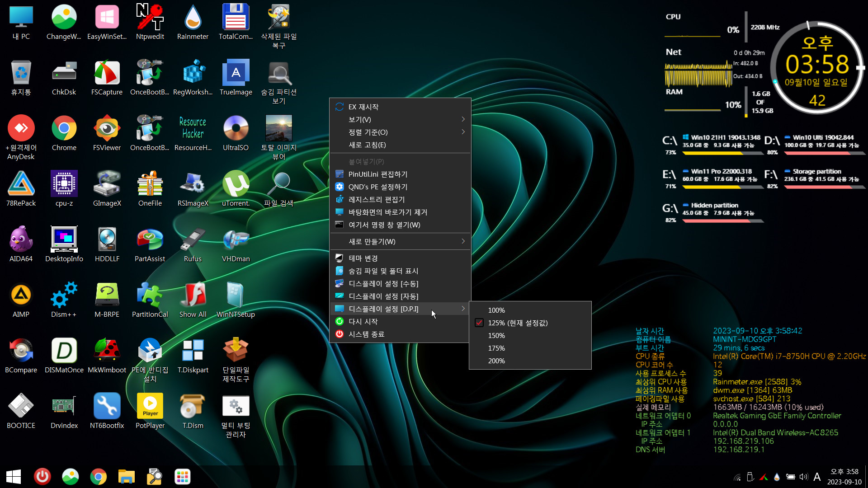868x488 pixels.
Task: Open FSCapture desktop shortcut
Action: pos(107,77)
